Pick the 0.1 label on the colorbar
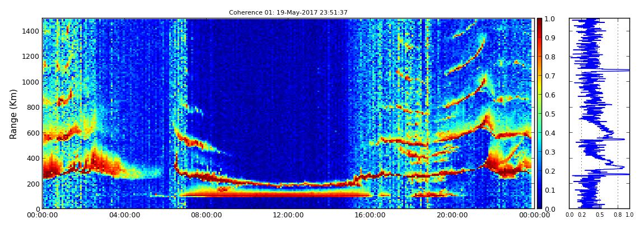The height and width of the screenshot is (228, 644). [549, 190]
